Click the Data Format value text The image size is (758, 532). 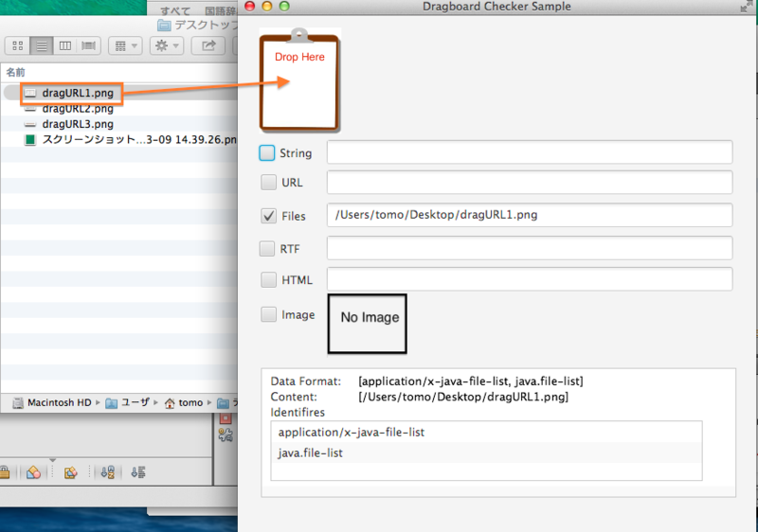(x=471, y=381)
